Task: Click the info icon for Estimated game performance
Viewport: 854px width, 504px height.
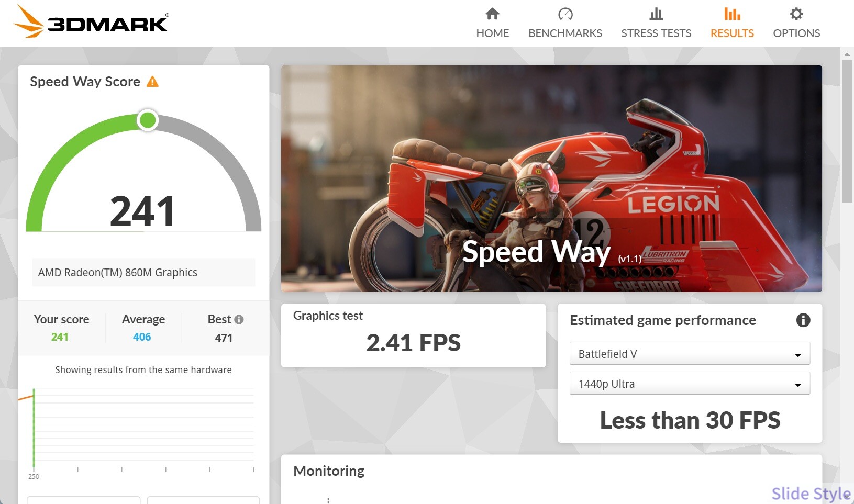Action: 803,320
